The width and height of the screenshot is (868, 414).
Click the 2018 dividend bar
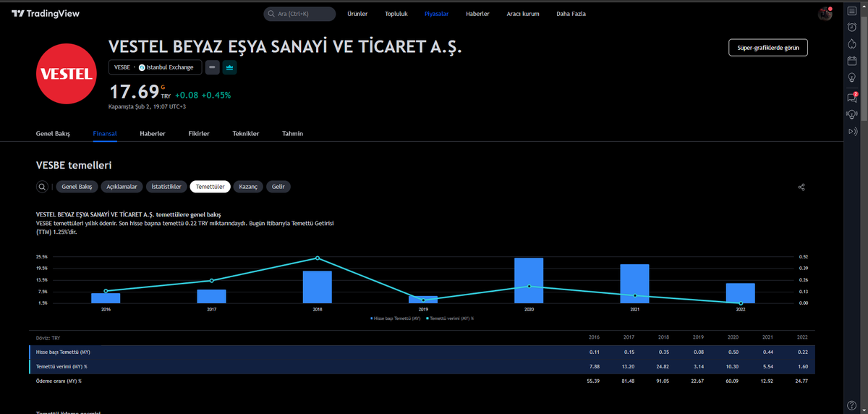point(317,287)
